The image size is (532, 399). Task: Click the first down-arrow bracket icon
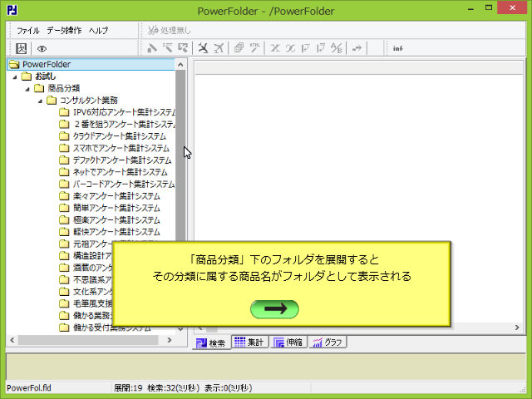pos(305,48)
